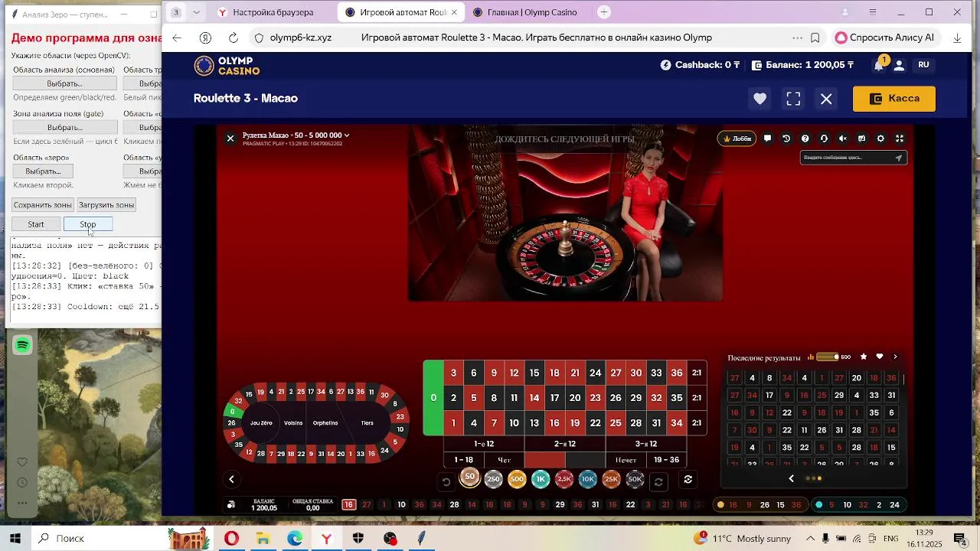
Task: Bet on 19 - 36 field
Action: 666,460
